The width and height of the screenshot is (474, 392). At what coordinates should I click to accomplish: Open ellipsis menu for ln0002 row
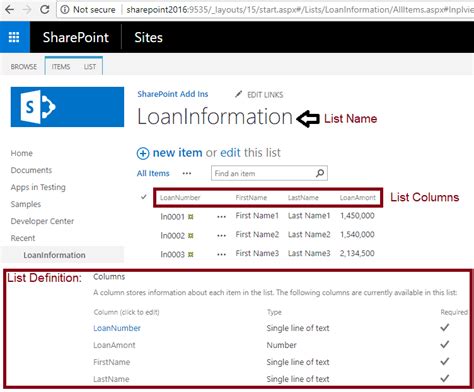pos(221,236)
